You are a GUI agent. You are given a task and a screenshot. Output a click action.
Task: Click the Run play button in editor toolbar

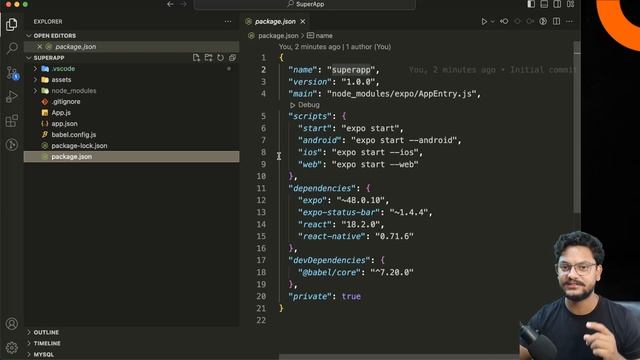[484, 21]
